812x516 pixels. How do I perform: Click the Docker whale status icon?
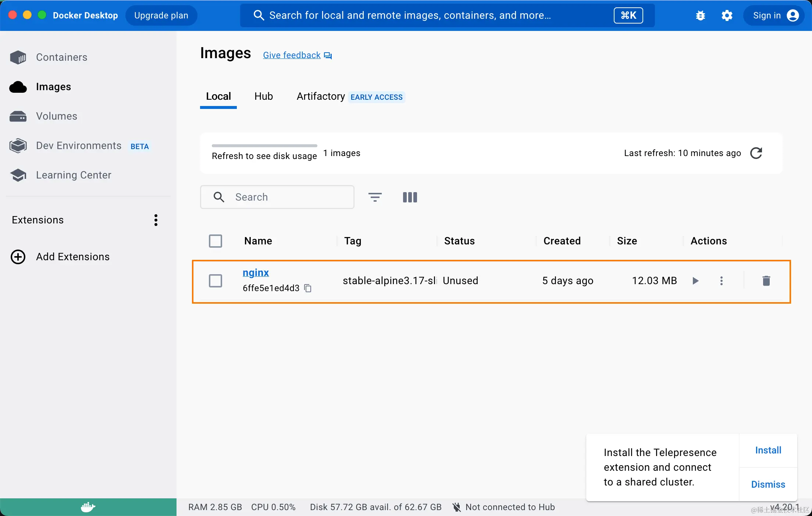pyautogui.click(x=88, y=507)
